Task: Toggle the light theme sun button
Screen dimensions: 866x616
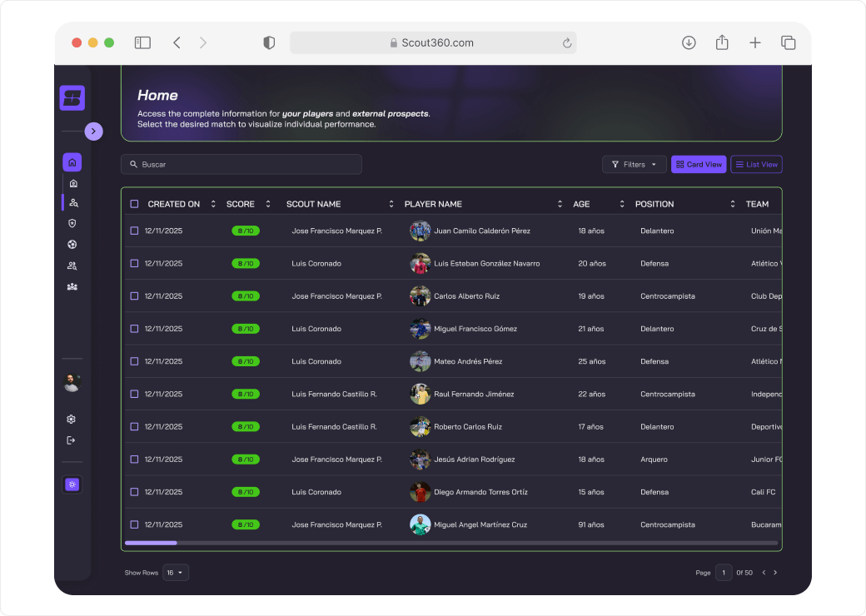Action: (72, 484)
